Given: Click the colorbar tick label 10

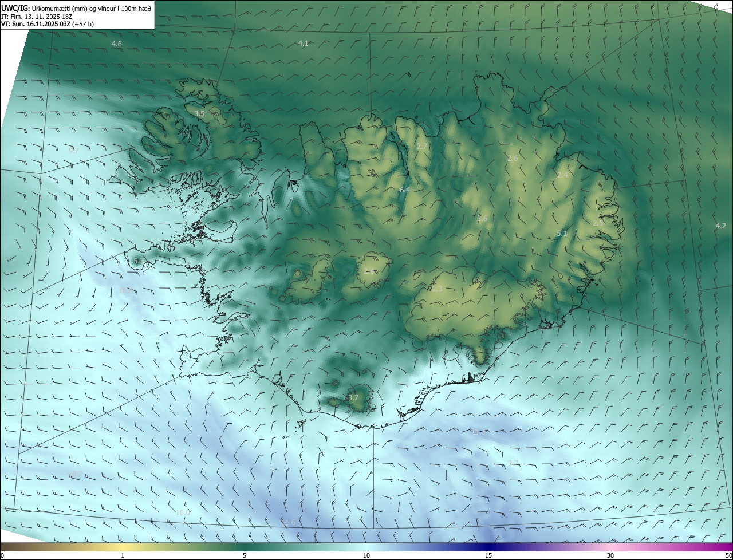Looking at the screenshot, I should pos(366,556).
